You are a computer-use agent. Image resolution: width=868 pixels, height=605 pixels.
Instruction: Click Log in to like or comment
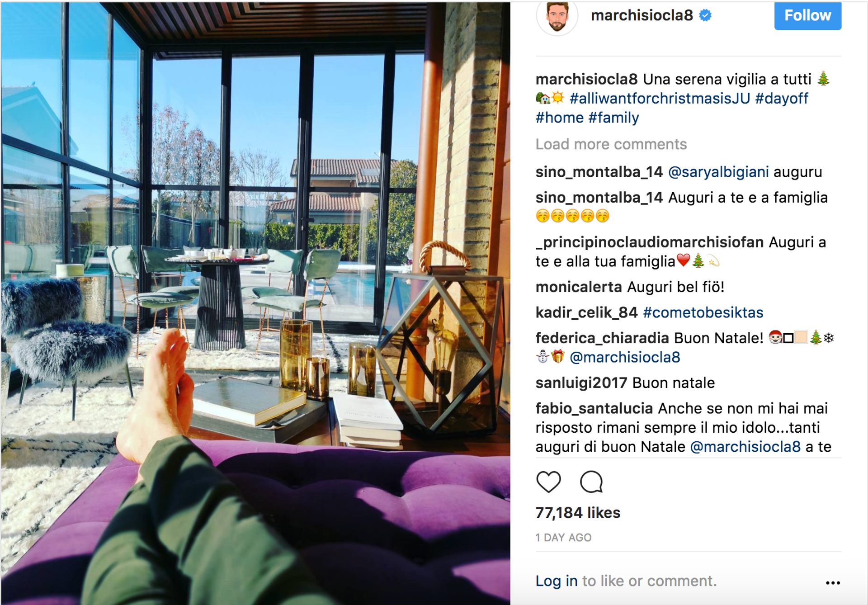point(557,581)
